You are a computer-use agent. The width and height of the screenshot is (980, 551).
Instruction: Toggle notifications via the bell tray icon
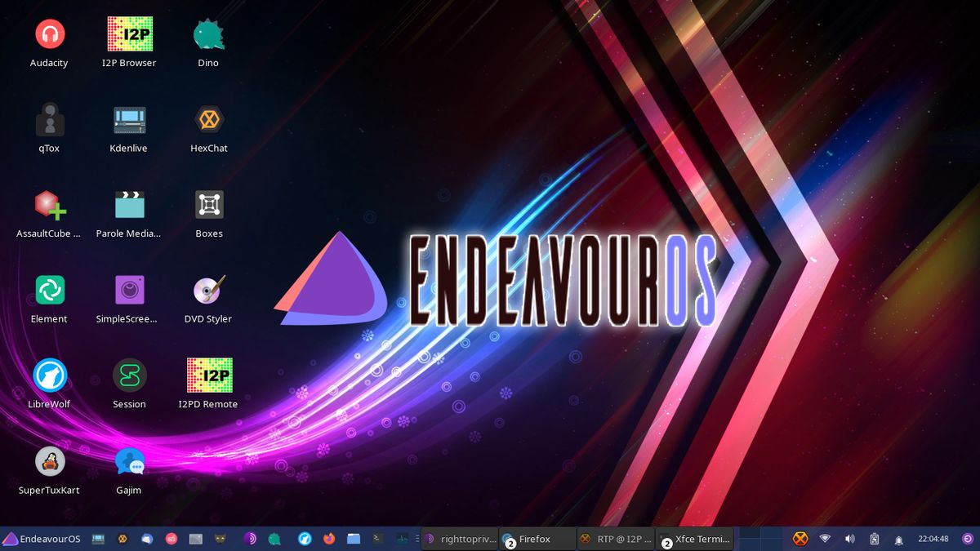pos(899,539)
